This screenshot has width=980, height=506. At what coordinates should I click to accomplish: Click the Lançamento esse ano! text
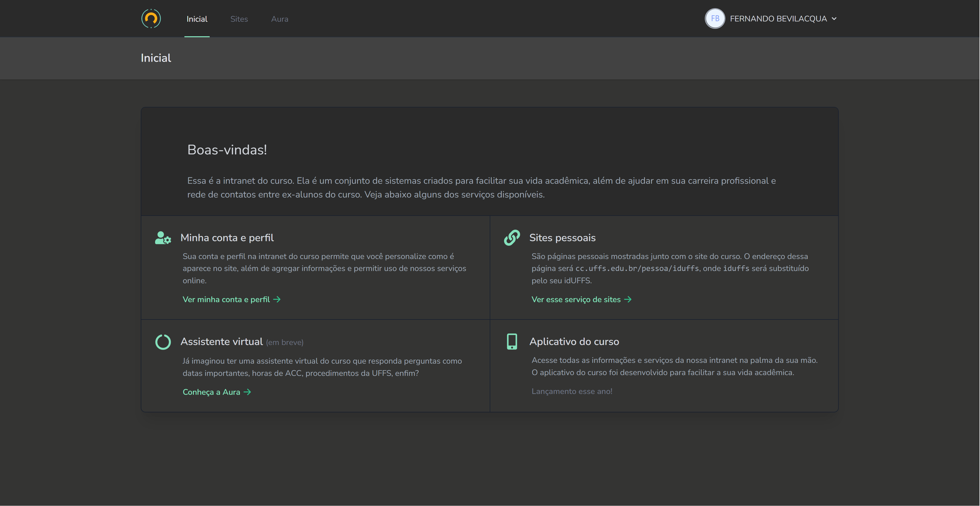coord(572,391)
